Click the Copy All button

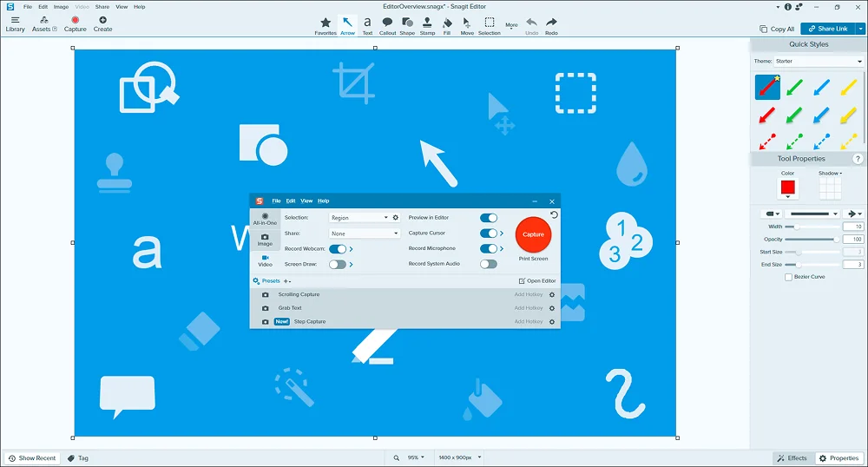pos(777,29)
